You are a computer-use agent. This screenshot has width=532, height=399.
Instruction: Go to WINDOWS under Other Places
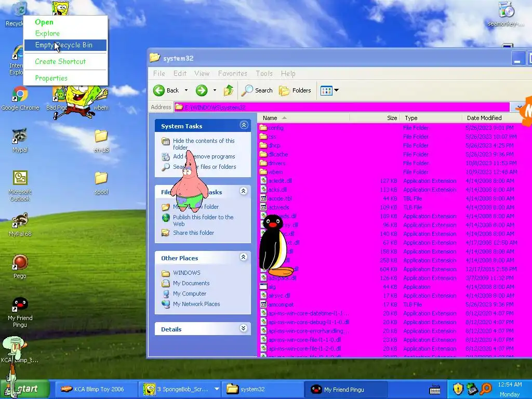187,273
